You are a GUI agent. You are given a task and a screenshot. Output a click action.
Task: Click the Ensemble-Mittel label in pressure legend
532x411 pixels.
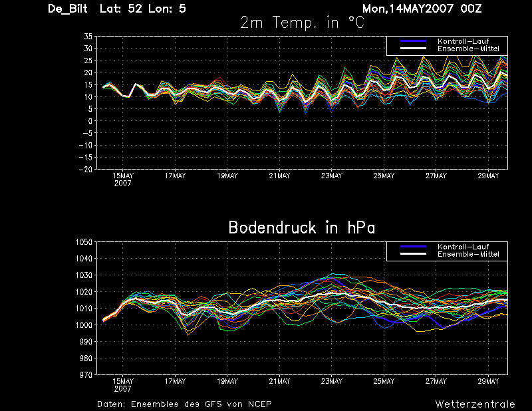(468, 254)
